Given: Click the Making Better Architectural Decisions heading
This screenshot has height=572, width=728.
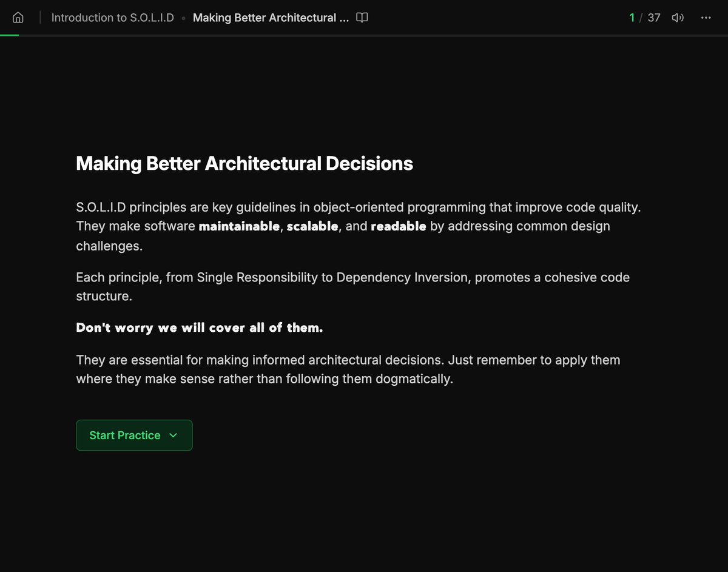Looking at the screenshot, I should [x=244, y=164].
